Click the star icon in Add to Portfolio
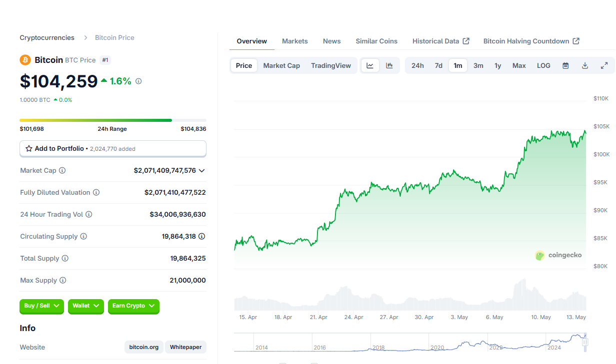Viewport: 616px width, 364px height. pos(29,149)
